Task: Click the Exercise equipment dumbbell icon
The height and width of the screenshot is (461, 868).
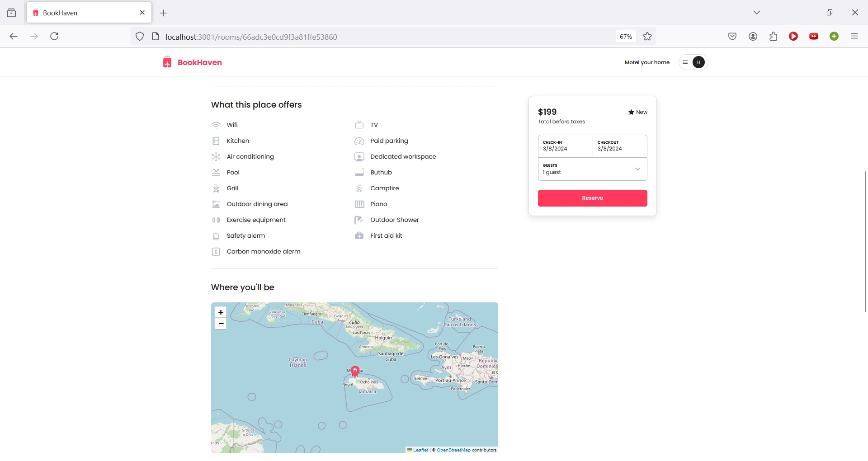Action: [x=216, y=220]
